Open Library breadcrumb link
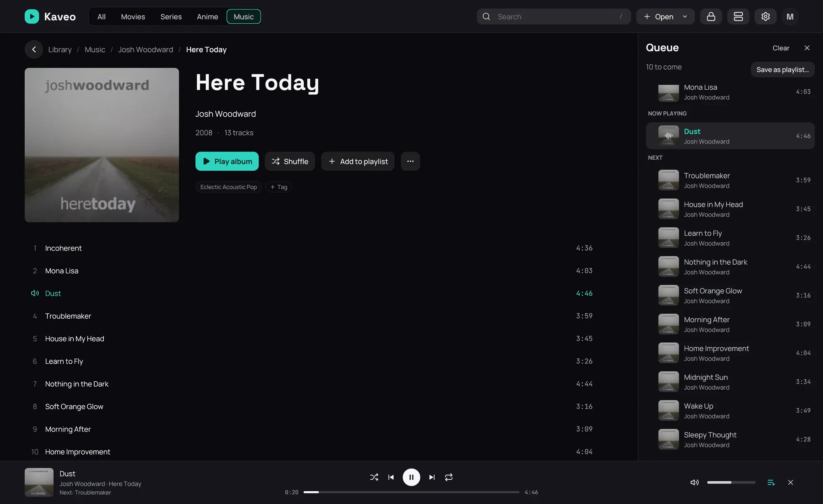 60,49
